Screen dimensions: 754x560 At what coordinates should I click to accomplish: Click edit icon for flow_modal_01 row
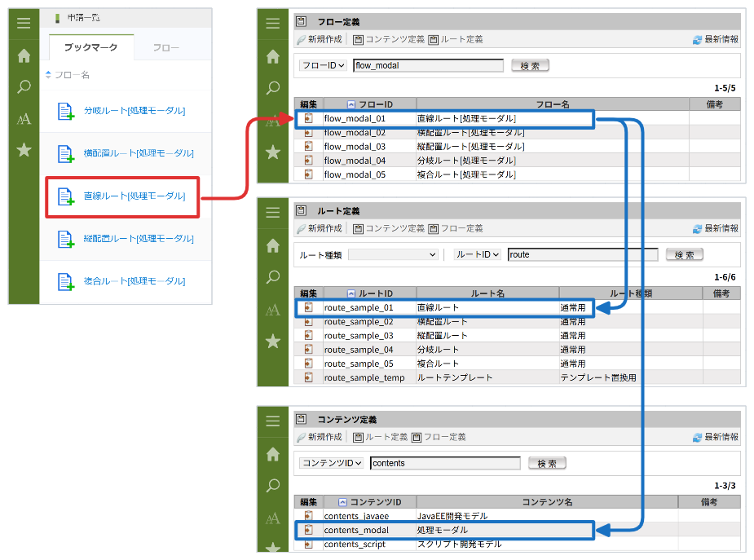click(x=309, y=118)
